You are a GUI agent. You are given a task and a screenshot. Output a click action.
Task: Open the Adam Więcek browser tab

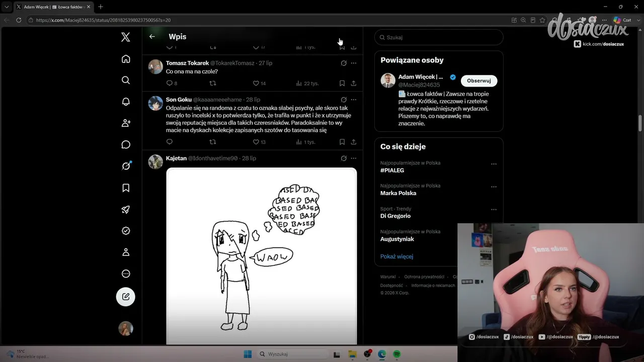point(53,7)
